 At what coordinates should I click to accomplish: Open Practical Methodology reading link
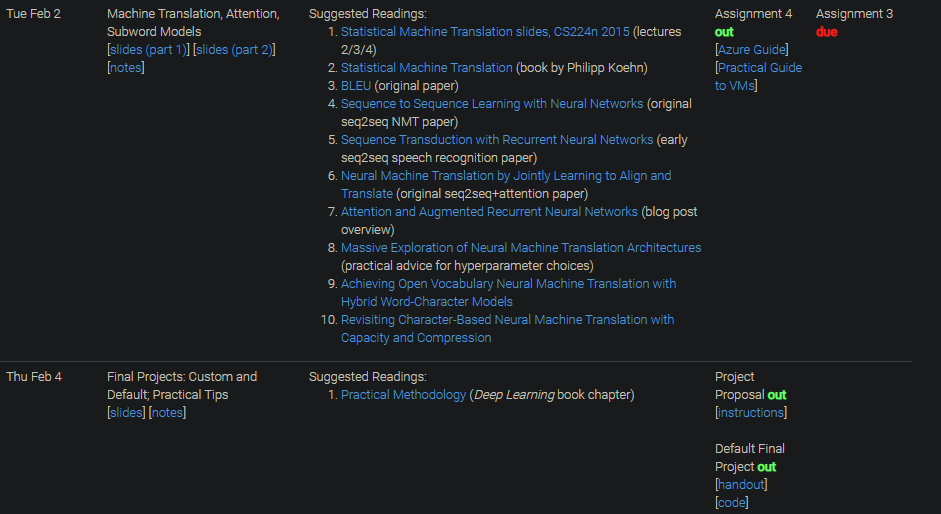click(403, 395)
